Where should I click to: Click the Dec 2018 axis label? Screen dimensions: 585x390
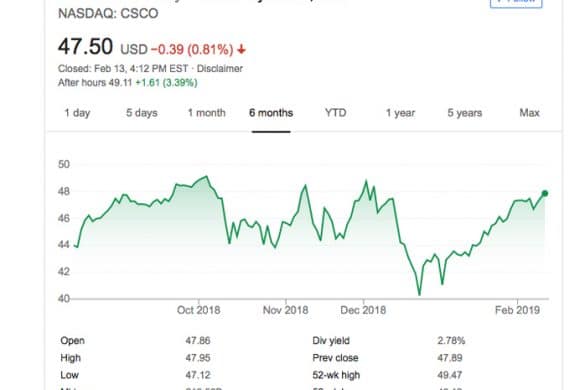click(363, 310)
